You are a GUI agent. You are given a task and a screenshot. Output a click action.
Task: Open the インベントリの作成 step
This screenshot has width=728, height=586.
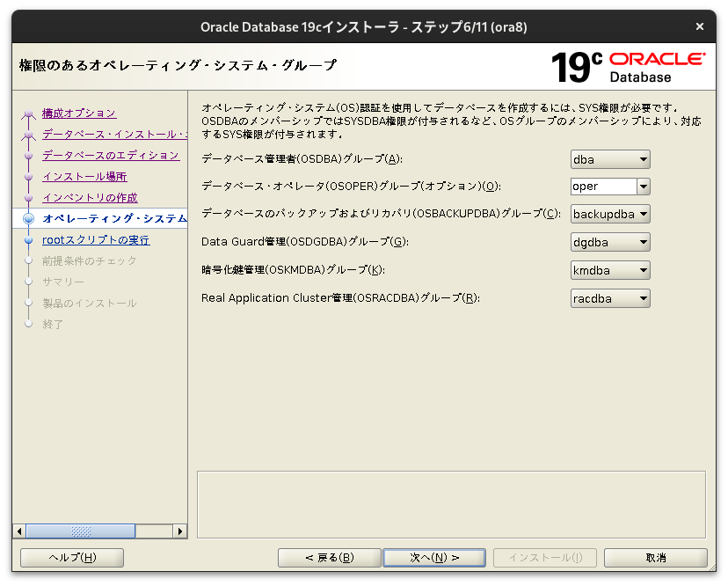[88, 198]
